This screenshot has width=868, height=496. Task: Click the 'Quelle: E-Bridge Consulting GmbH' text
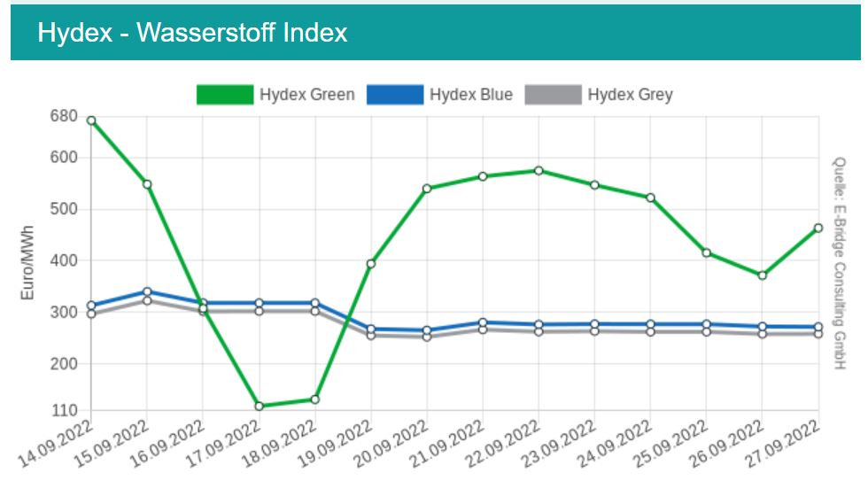[x=840, y=263]
